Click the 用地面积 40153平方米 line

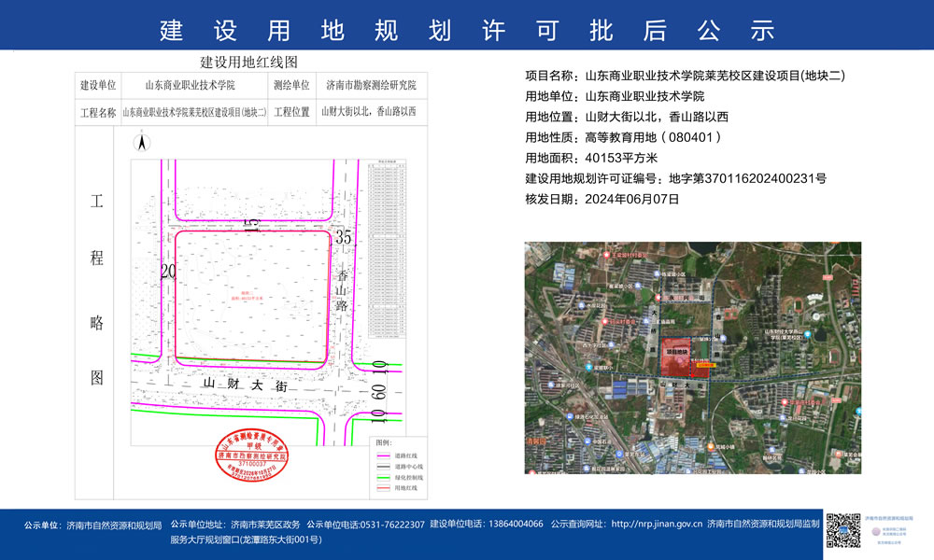pos(591,159)
